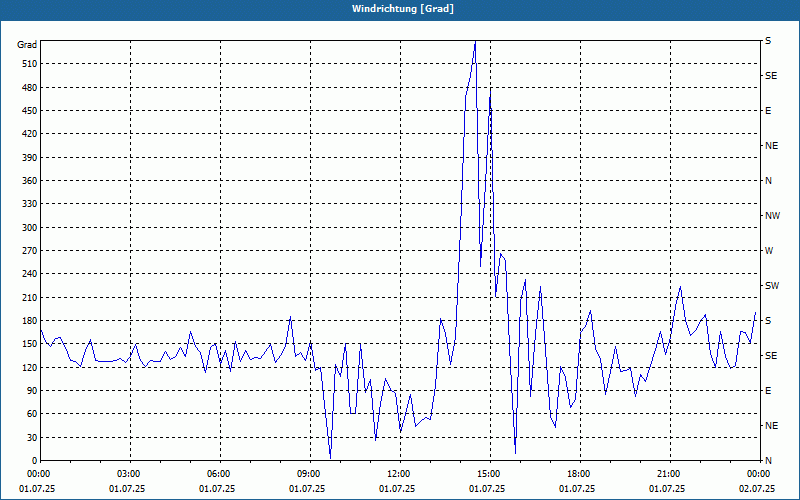This screenshot has height=500, width=800.
Task: Select the time label "18:00"
Action: coord(580,474)
